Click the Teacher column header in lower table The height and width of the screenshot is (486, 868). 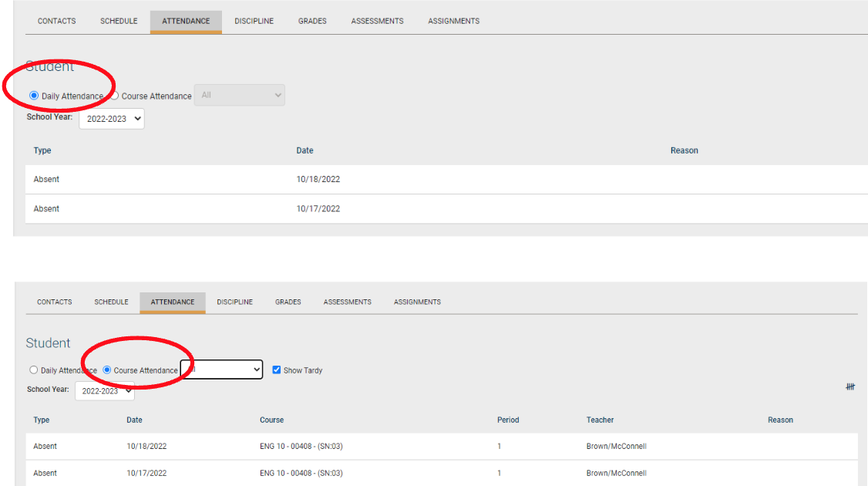600,420
